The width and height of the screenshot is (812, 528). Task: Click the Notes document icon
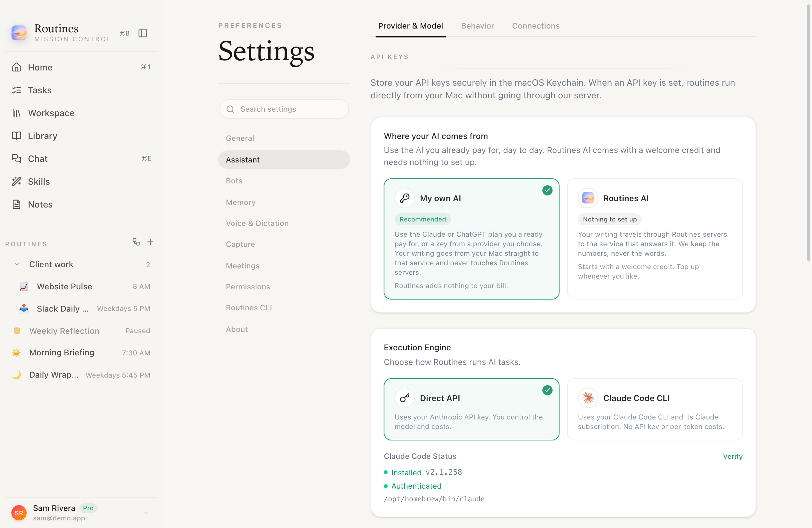[16, 204]
